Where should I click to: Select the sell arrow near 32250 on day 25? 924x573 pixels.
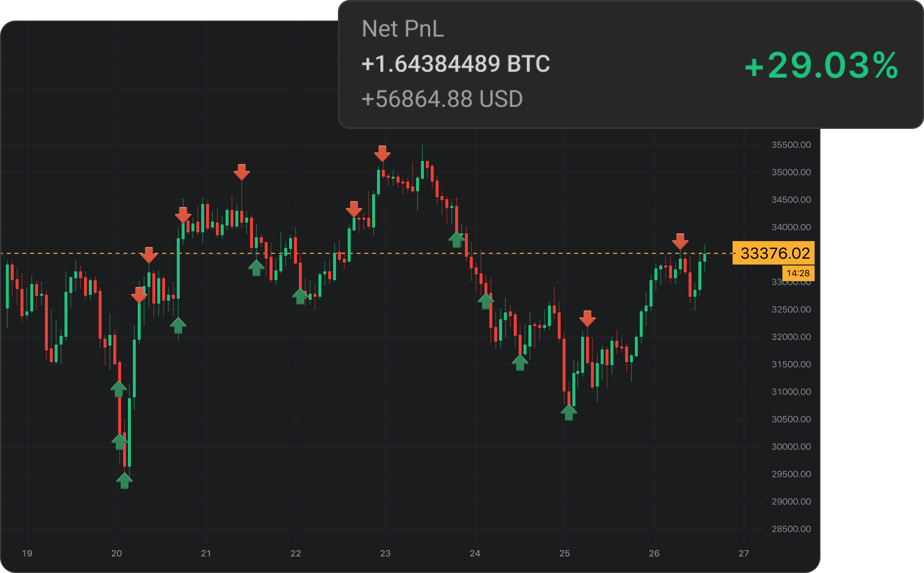coord(588,318)
